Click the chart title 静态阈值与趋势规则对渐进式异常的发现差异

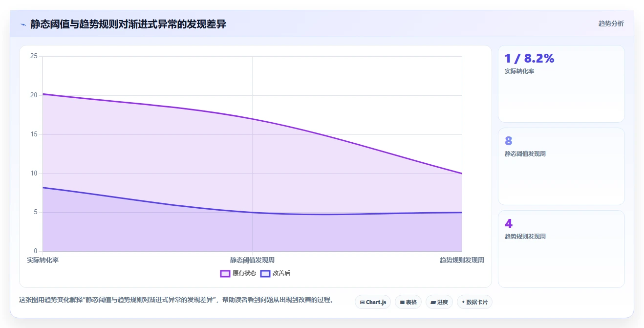click(128, 24)
